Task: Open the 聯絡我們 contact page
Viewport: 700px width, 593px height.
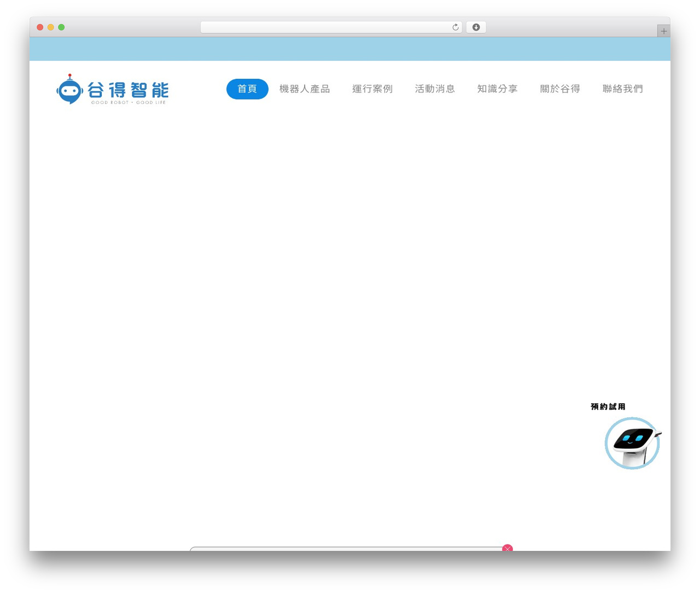Action: click(x=622, y=89)
